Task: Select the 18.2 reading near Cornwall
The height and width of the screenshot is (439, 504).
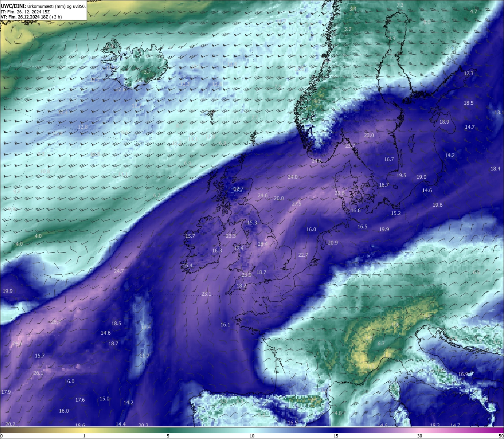Action: (x=241, y=286)
